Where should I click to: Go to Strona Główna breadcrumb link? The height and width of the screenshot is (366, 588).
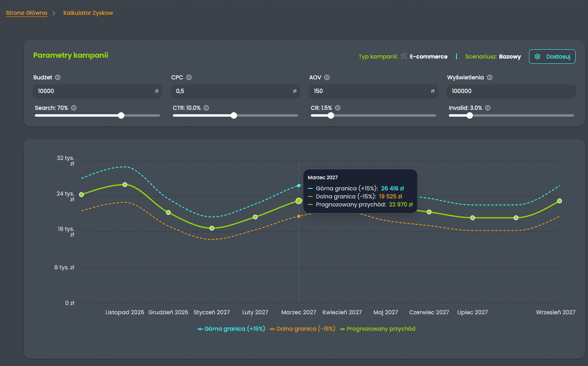point(26,13)
